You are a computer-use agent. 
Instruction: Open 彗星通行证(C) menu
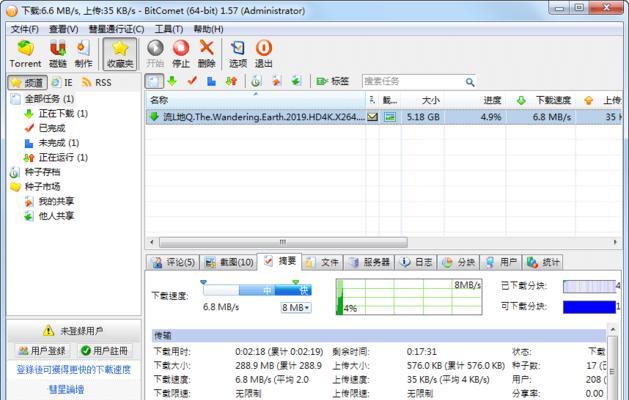(116, 29)
